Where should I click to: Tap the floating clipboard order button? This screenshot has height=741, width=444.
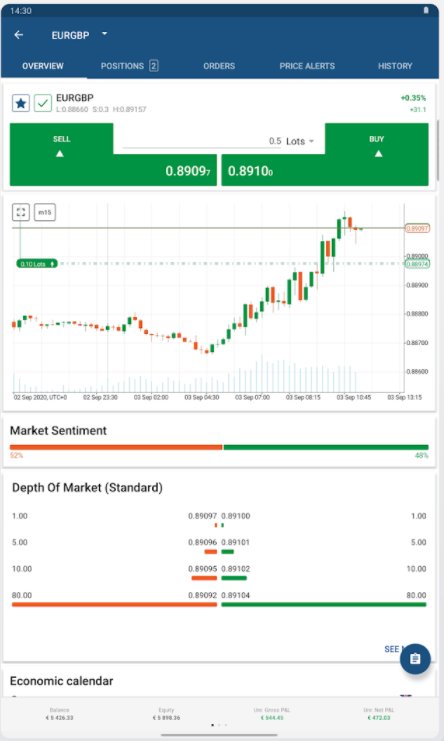click(415, 658)
